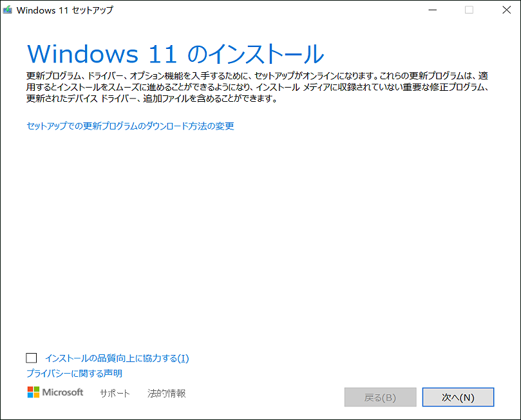
Task: Check the install quality improvement option
Action: coord(30,358)
